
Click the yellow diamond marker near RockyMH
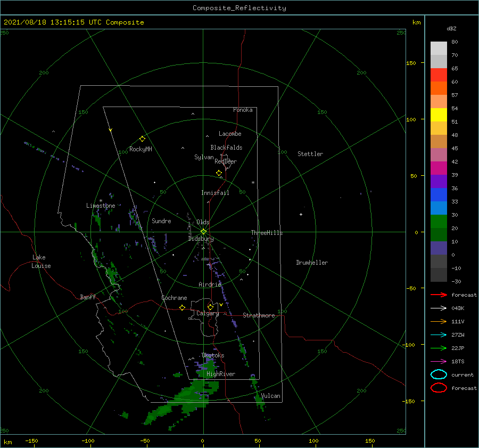(142, 139)
